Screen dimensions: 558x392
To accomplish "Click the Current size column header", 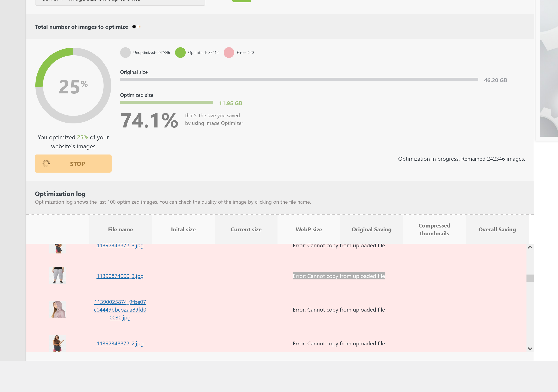I will [246, 229].
